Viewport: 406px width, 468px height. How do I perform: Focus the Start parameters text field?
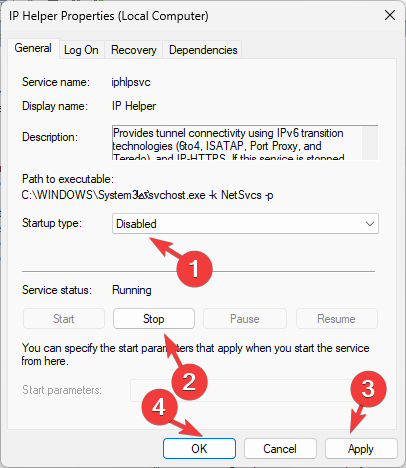pyautogui.click(x=254, y=390)
